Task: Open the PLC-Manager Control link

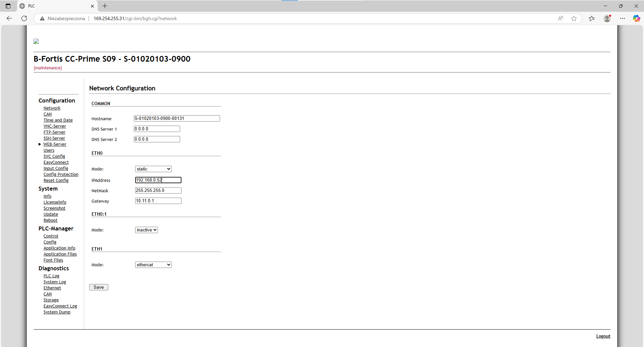Action: point(51,236)
